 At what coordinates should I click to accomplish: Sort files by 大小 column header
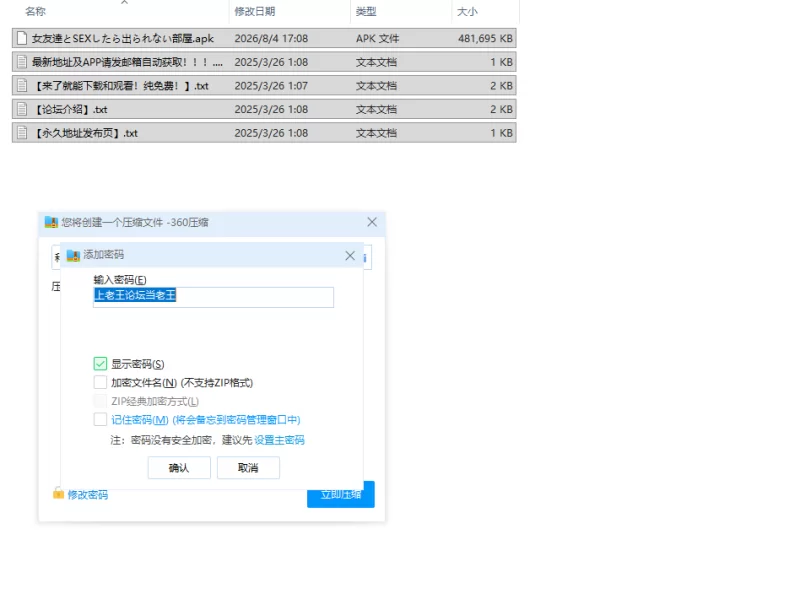click(467, 11)
